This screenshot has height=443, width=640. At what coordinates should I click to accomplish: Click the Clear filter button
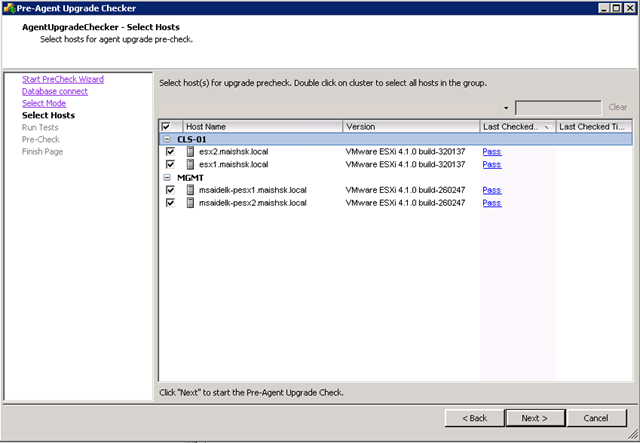click(618, 107)
